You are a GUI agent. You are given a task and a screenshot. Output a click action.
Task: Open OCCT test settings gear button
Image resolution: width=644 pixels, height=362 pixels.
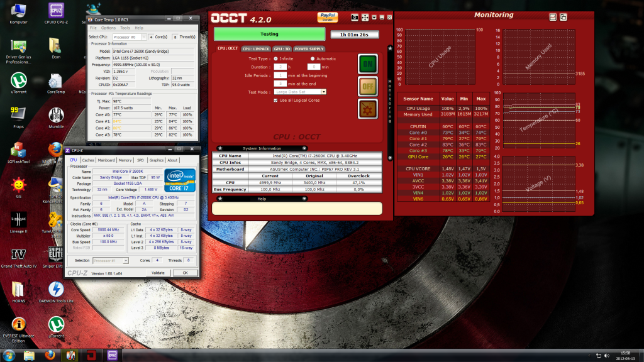pos(367,108)
